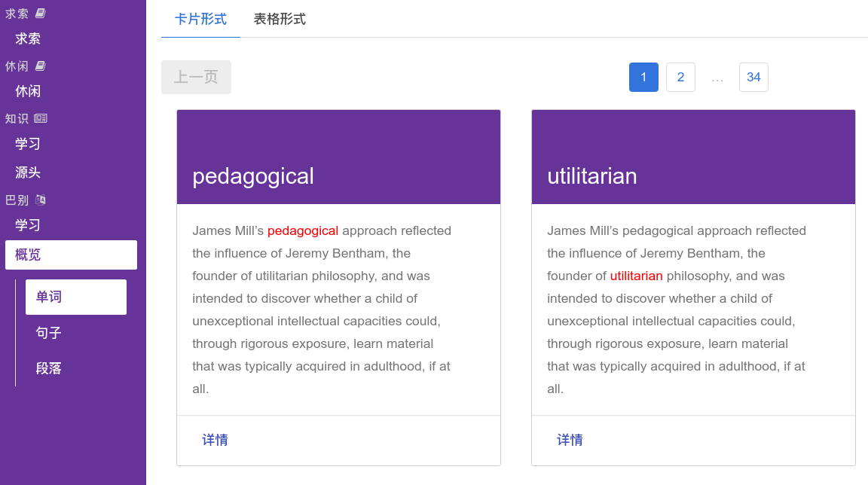Open the 段落 submenu item
868x485 pixels.
(49, 369)
